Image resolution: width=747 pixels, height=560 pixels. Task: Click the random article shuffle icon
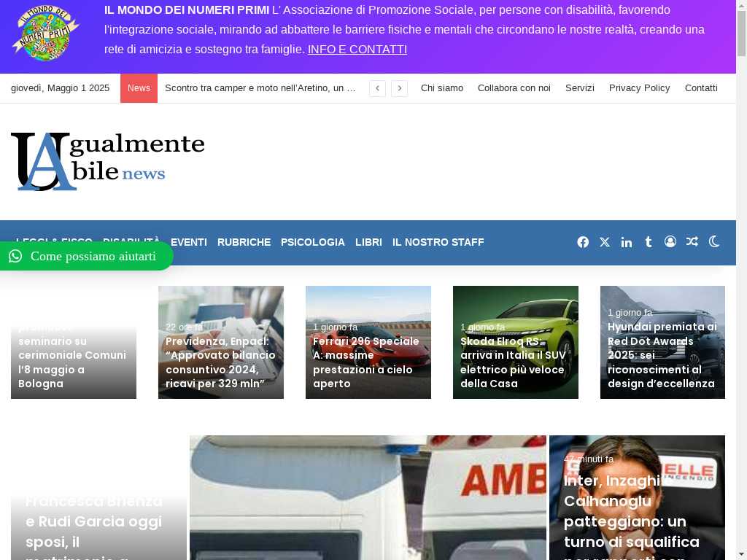[x=692, y=241]
